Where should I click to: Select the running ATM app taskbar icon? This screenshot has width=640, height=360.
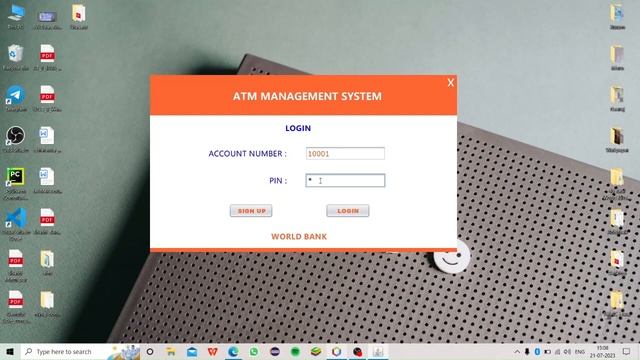click(378, 351)
